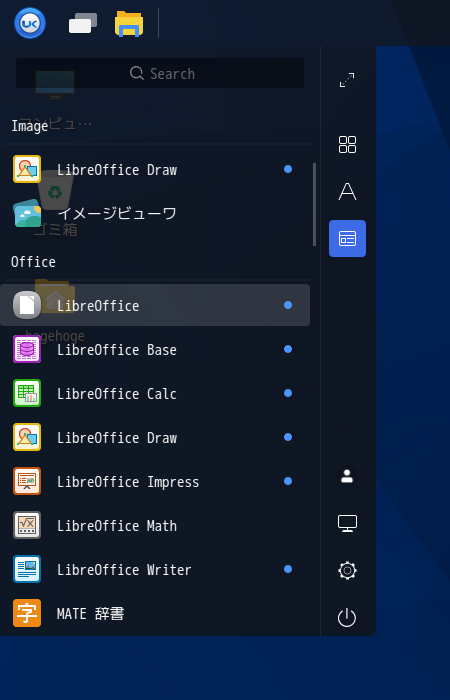Launch the file manager from taskbar
This screenshot has width=450, height=700.
(129, 24)
